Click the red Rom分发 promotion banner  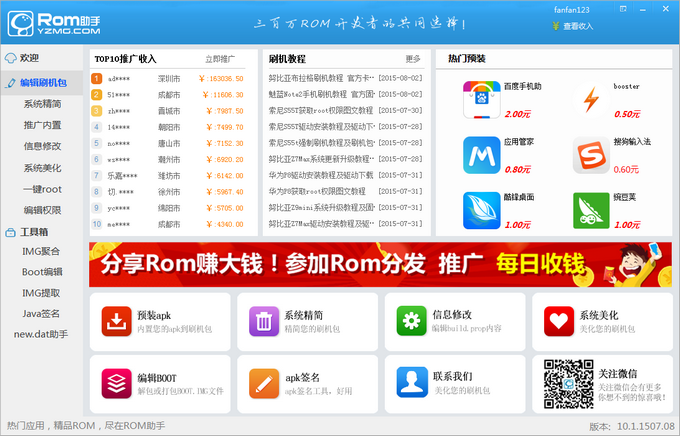pos(379,263)
